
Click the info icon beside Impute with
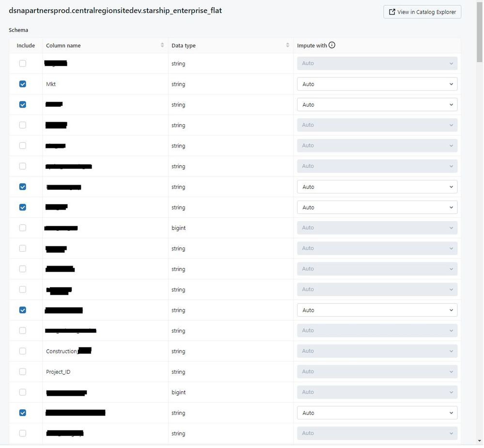click(332, 45)
